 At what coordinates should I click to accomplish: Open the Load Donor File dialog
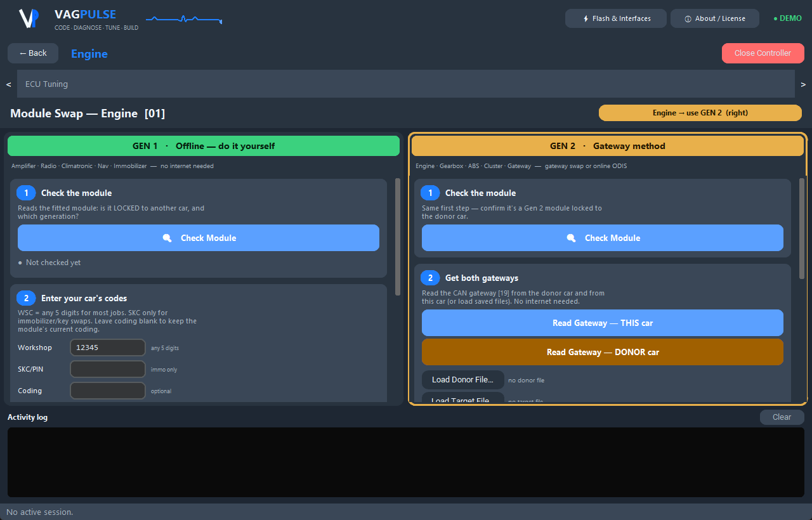click(x=463, y=380)
